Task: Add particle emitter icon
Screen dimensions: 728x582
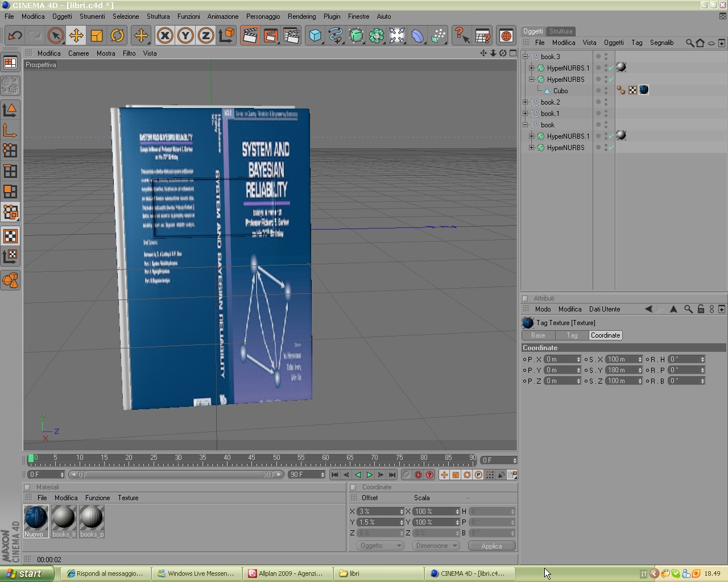Action: coord(438,36)
